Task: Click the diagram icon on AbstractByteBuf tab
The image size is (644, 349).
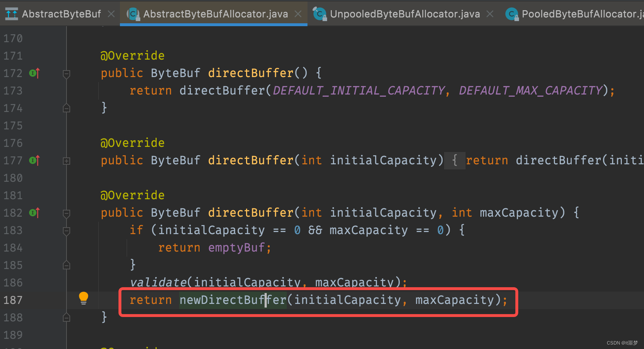Action: (x=12, y=14)
